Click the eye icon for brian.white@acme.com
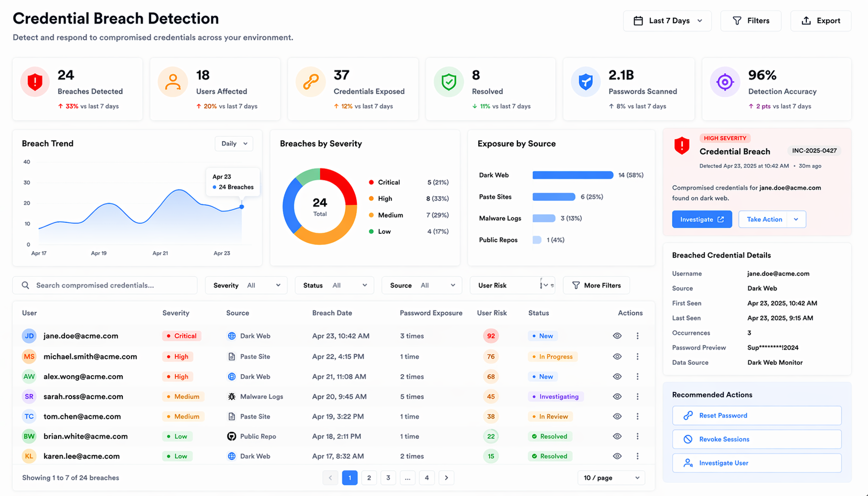Viewport: 868px width, 496px height. pos(617,436)
